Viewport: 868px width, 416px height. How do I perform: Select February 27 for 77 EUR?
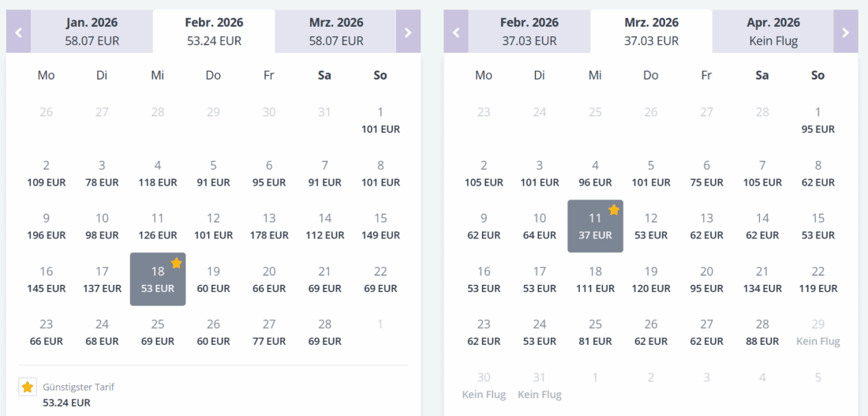coord(269,332)
